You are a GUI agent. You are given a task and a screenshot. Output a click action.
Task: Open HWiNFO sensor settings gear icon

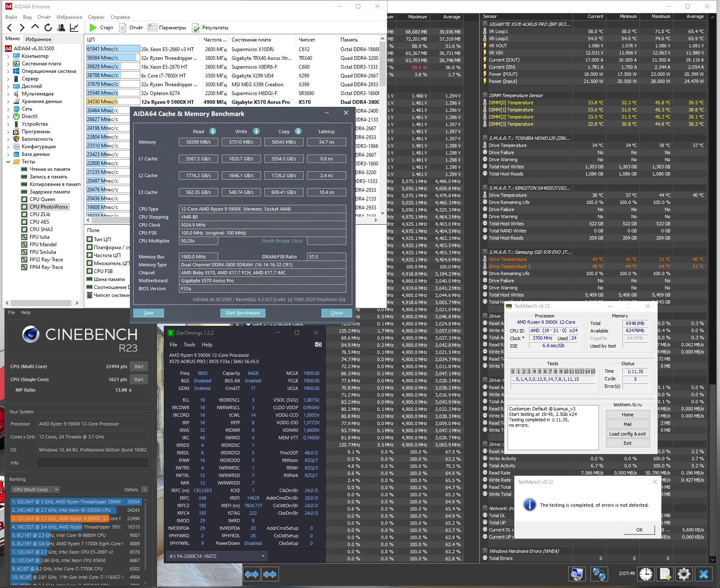pyautogui.click(x=684, y=574)
